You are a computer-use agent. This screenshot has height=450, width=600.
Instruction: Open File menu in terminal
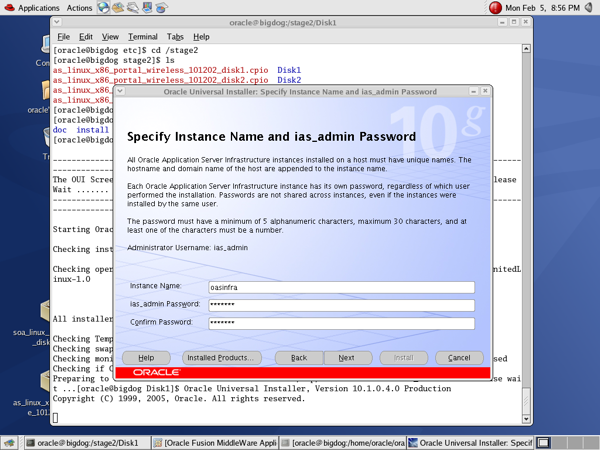63,37
